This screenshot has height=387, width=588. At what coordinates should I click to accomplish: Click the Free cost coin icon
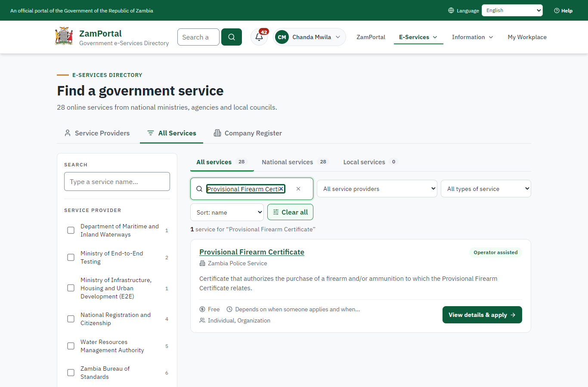[x=202, y=309]
